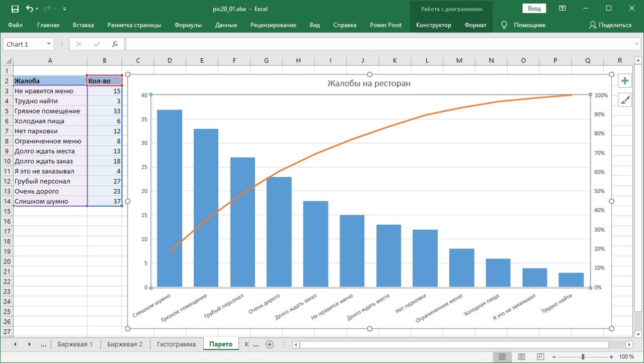The height and width of the screenshot is (363, 644).
Task: Select the cell containing value 37
Action: (104, 201)
